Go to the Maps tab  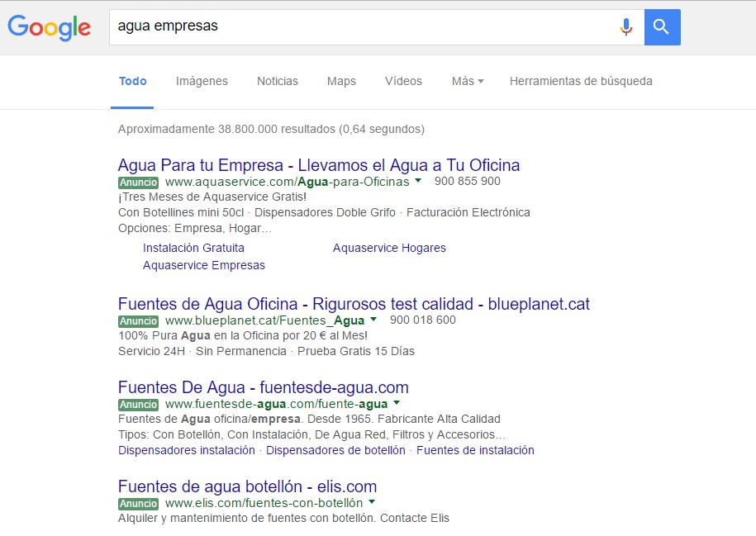pos(341,81)
